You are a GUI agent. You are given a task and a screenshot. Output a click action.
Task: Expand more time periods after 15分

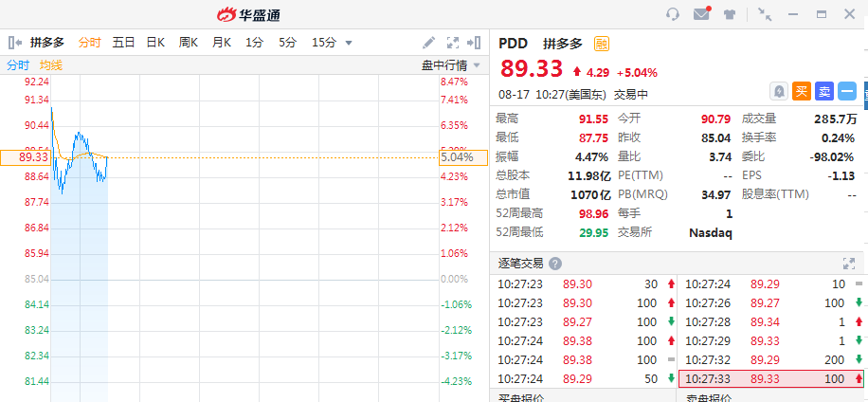click(349, 43)
